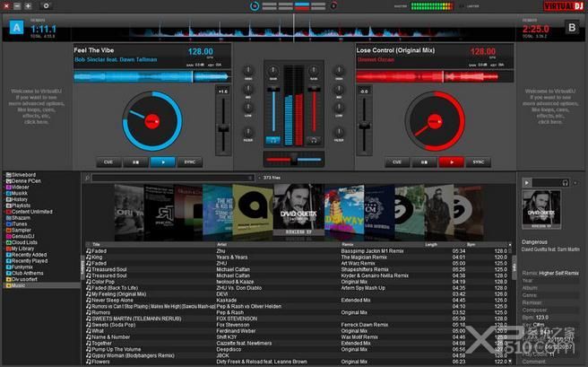Screen dimensions: 588x367
Task: Click deck A filter knob
Action: pyautogui.click(x=248, y=132)
